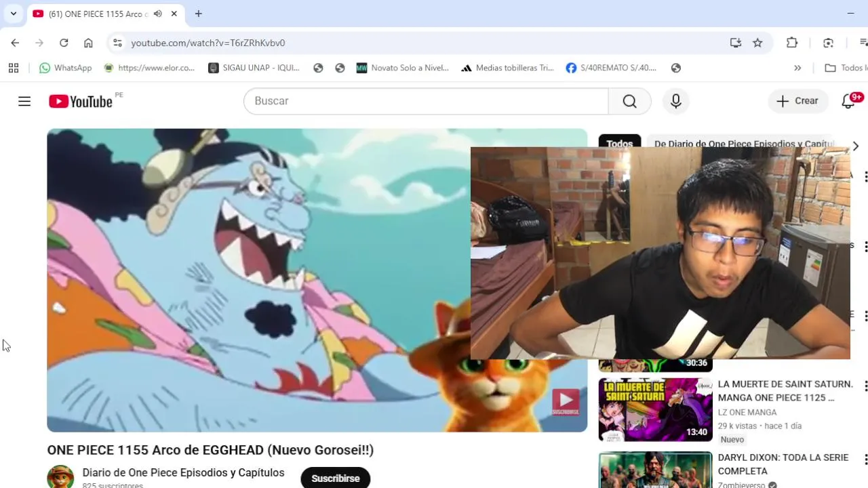Image resolution: width=868 pixels, height=488 pixels.
Task: Open the 30:36 video thumbnail
Action: tap(655, 365)
